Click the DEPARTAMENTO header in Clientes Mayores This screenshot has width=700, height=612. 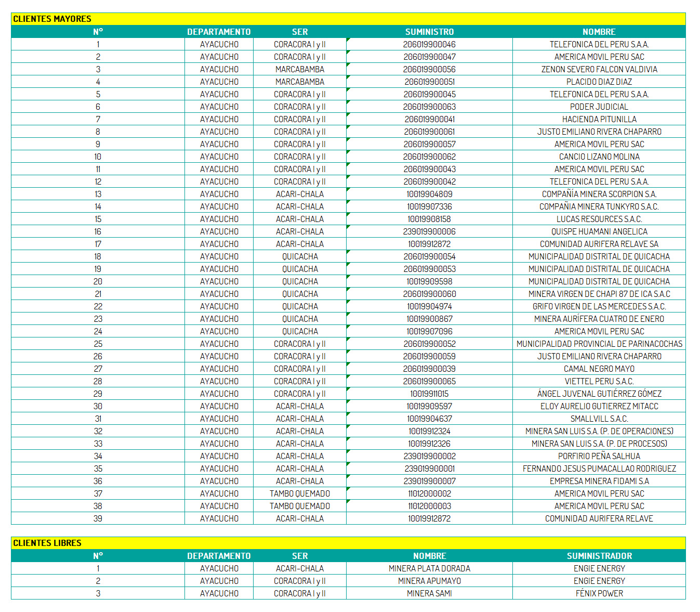tap(219, 32)
